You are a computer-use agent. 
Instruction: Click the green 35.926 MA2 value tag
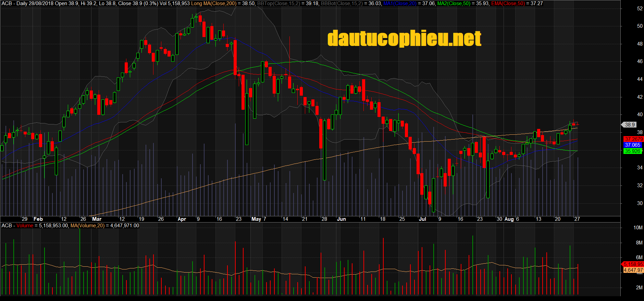click(632, 151)
